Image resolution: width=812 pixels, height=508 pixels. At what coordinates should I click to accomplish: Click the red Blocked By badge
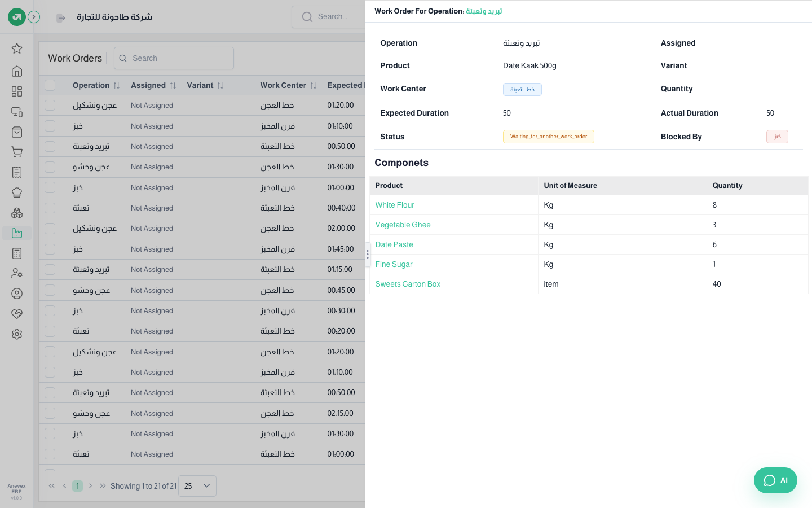(x=777, y=137)
